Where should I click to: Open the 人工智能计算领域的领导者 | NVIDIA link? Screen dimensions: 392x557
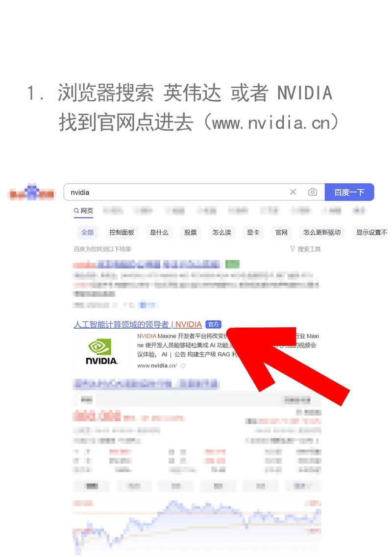pos(138,324)
